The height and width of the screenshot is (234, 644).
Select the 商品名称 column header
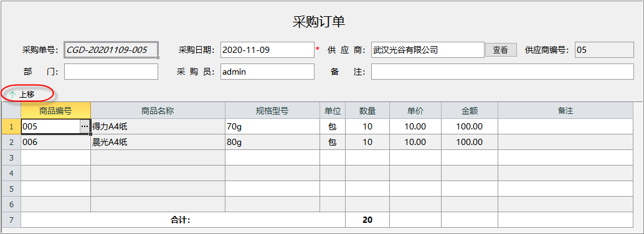click(158, 110)
